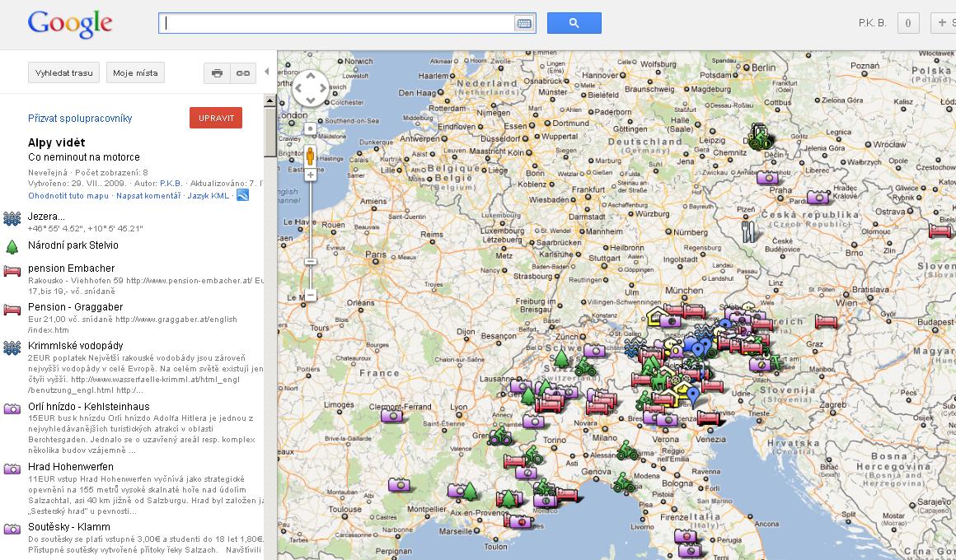Click the Vyhledat trasu button

(64, 72)
